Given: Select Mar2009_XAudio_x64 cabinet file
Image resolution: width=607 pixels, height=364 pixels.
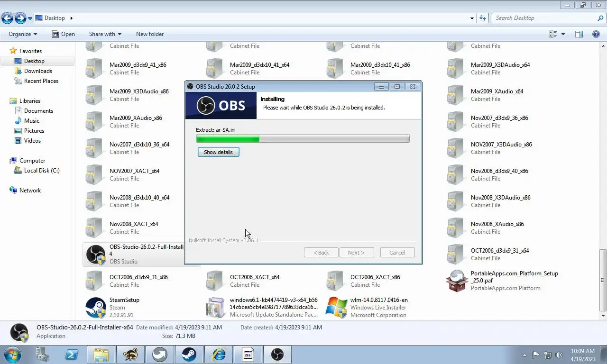Looking at the screenshot, I should [497, 91].
